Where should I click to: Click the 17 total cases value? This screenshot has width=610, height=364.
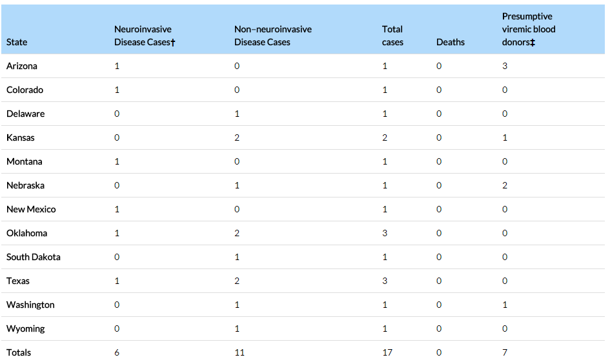(387, 353)
